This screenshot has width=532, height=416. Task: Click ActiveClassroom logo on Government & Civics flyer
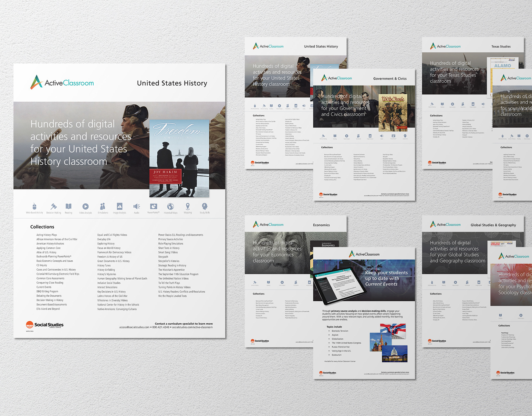(x=337, y=78)
